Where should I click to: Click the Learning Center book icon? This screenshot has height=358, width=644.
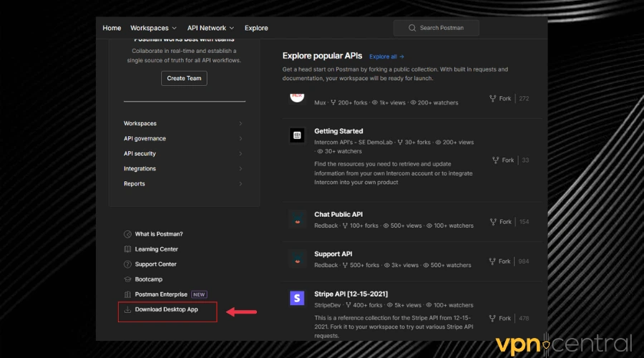[x=128, y=249]
